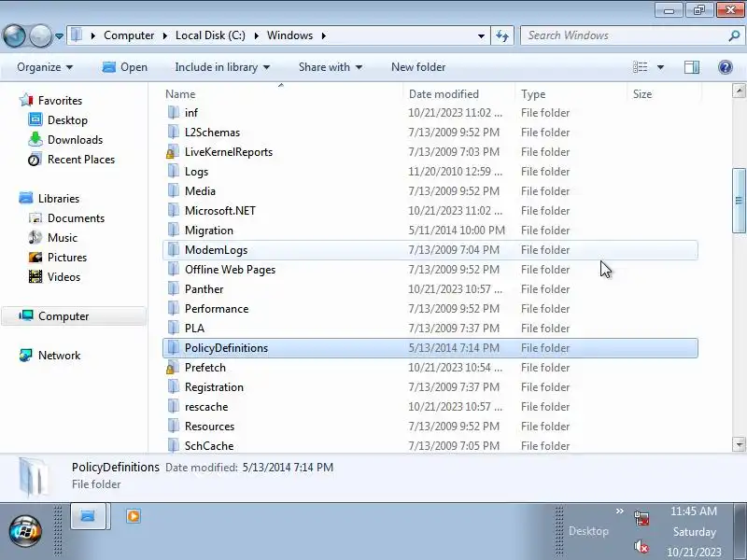The image size is (747, 560).
Task: Select the rescache folder name
Action: 206,407
